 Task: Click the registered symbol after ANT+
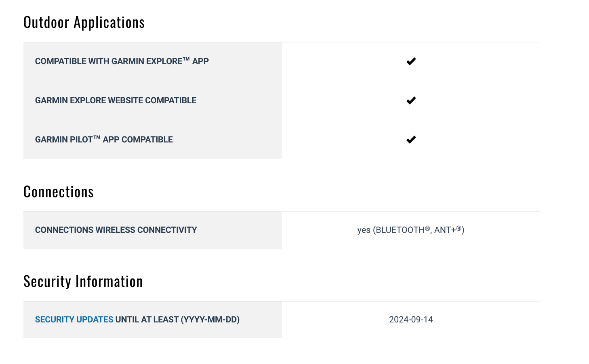(459, 228)
